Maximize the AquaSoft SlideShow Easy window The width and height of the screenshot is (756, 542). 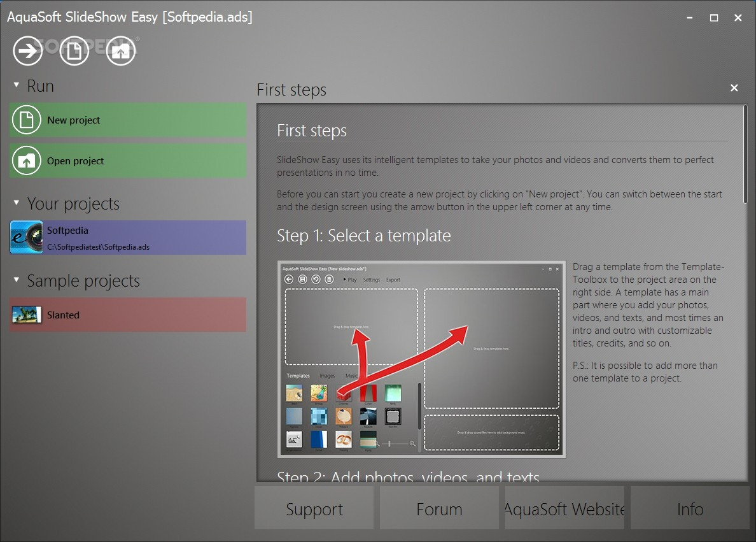pos(713,18)
